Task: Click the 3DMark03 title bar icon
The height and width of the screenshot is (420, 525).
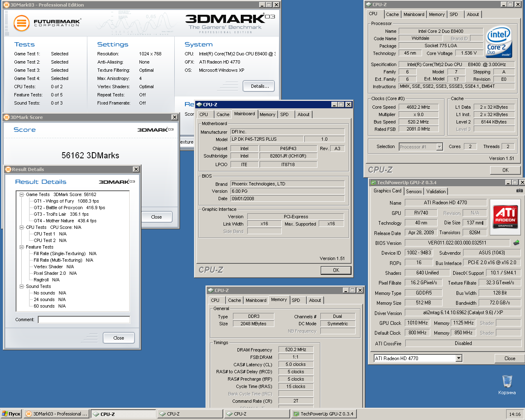Action: (7, 5)
